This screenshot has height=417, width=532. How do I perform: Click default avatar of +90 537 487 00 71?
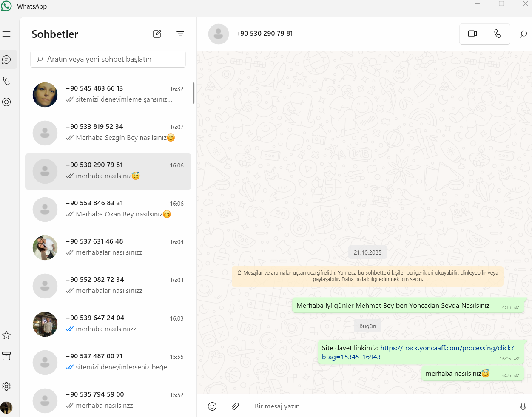pos(45,363)
